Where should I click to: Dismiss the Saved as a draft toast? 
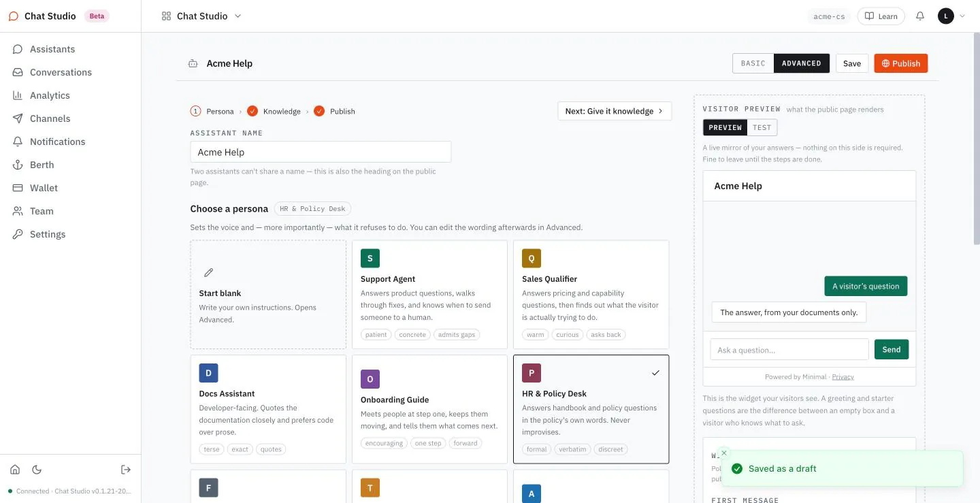[724, 453]
